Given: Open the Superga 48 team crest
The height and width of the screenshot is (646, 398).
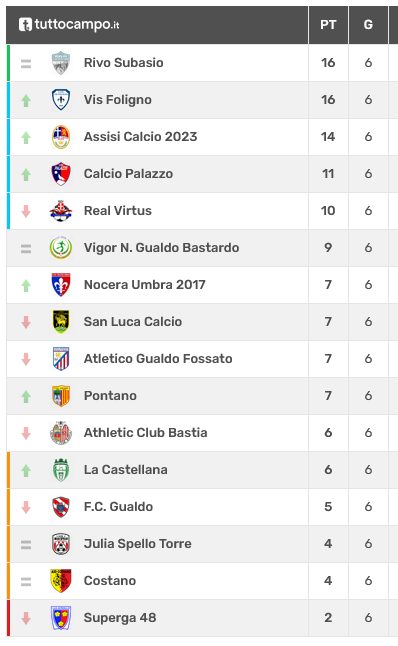Looking at the screenshot, I should (61, 618).
